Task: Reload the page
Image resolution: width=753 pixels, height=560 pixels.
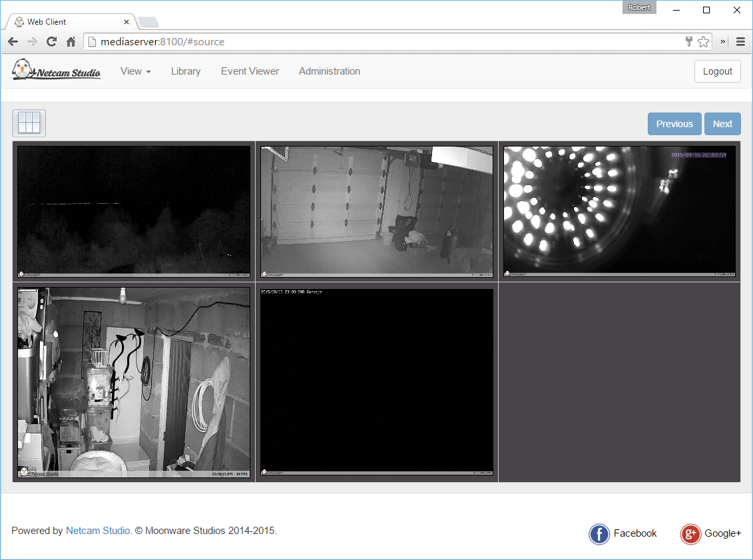Action: [51, 42]
